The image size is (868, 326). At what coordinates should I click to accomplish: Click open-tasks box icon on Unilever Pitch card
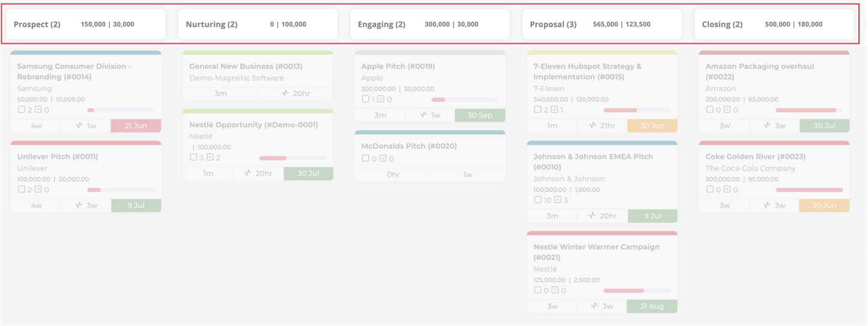coord(22,190)
